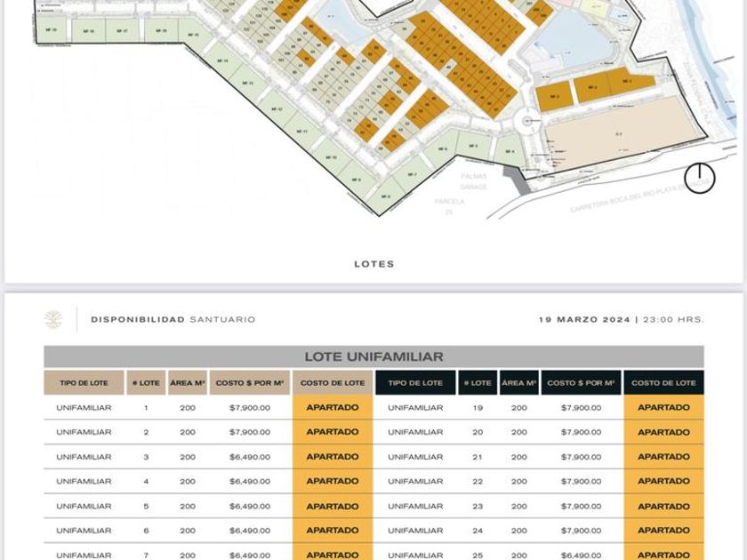Select lot number 24 in the table
The image size is (747, 560).
(x=478, y=531)
